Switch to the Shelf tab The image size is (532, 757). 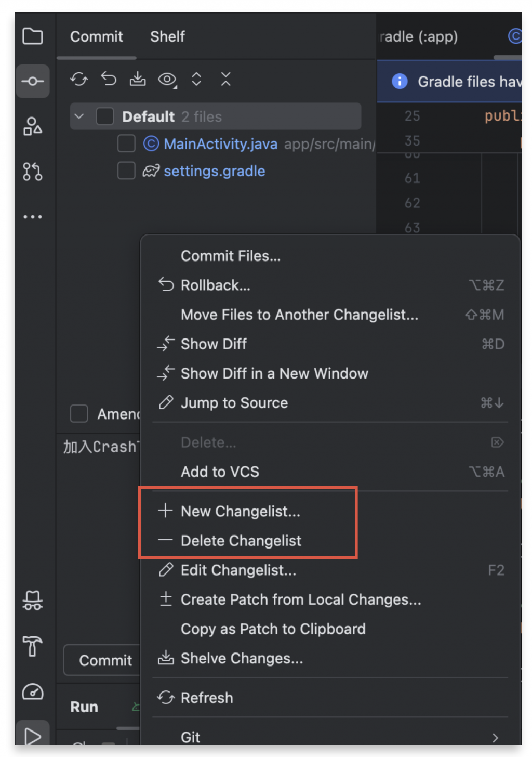click(167, 36)
